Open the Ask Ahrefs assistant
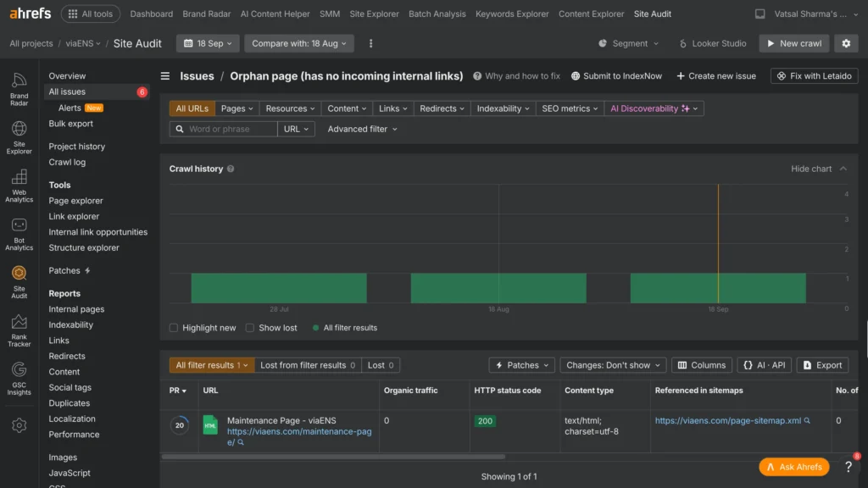Screen dimensions: 868x488 click(793, 467)
